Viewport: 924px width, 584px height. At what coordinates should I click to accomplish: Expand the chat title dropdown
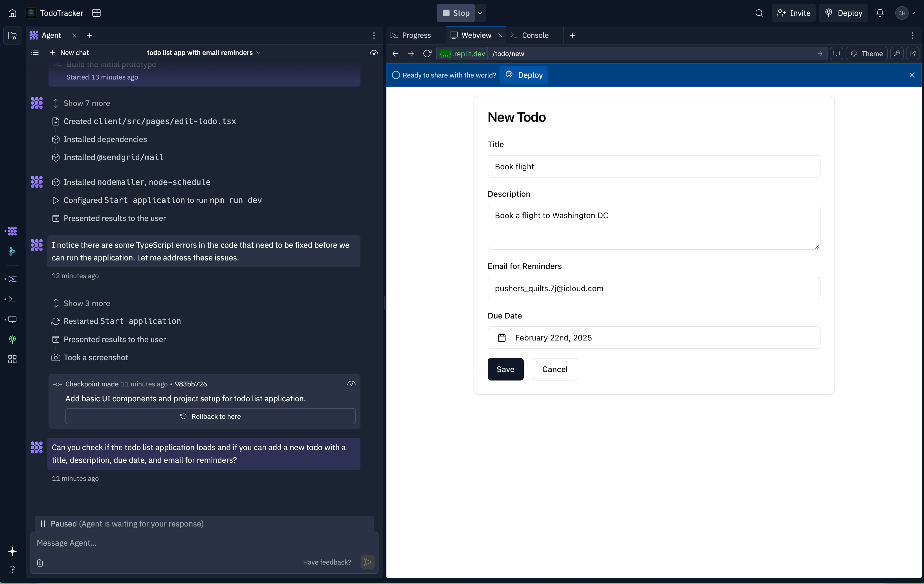pos(258,52)
